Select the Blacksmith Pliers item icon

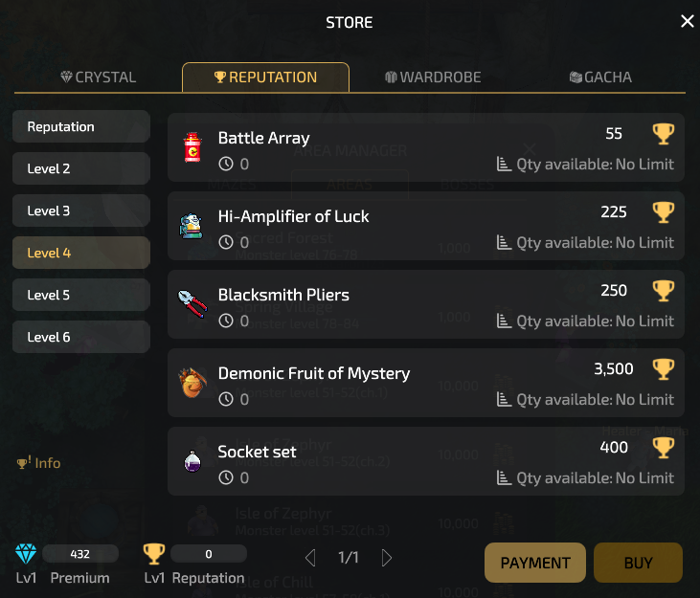coord(192,304)
